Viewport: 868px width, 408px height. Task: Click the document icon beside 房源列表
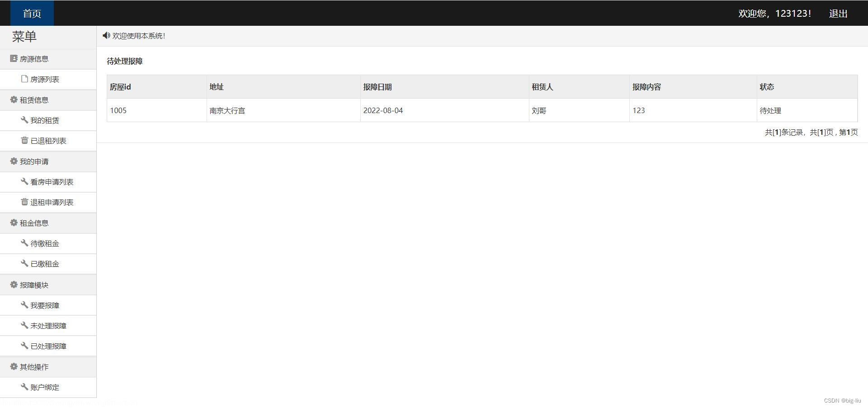24,79
